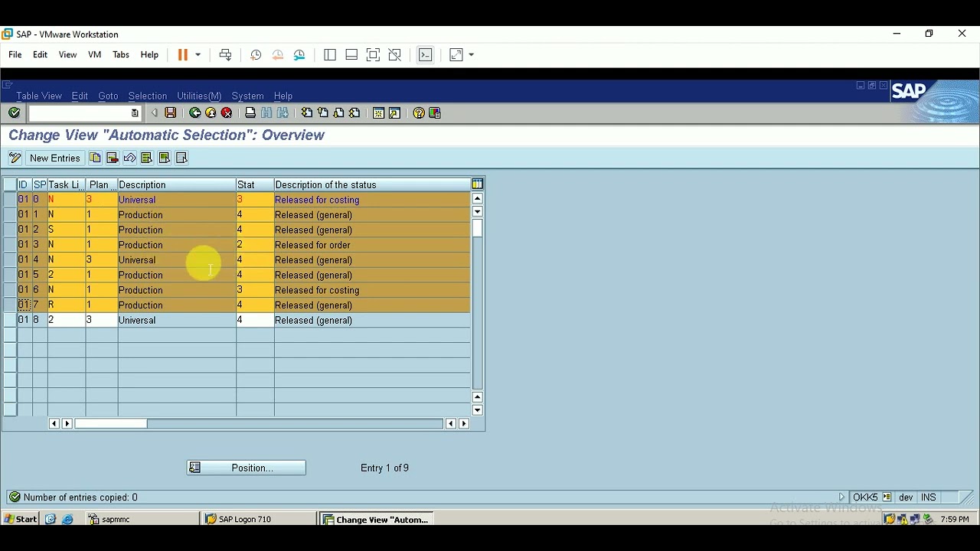The width and height of the screenshot is (980, 551).
Task: Click the Universal cell in SP 8 row
Action: [x=177, y=320]
